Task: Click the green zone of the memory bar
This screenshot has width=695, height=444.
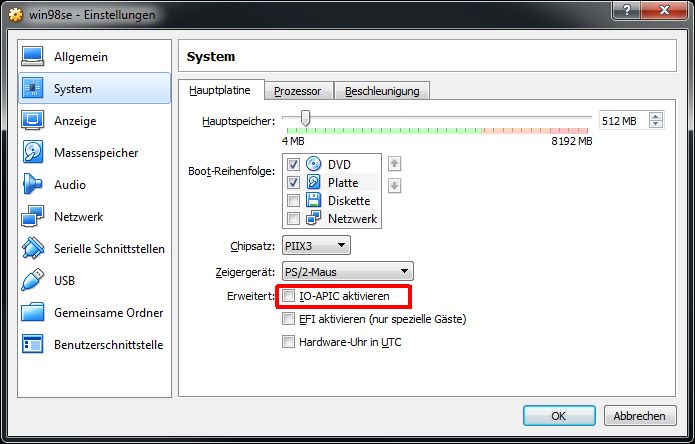Action: pyautogui.click(x=384, y=131)
